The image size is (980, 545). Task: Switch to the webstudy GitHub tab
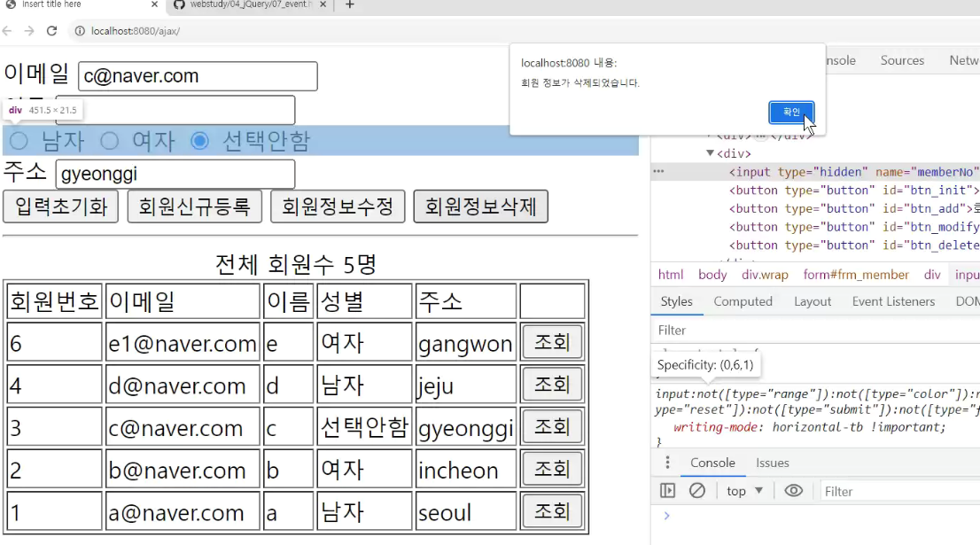tap(250, 4)
